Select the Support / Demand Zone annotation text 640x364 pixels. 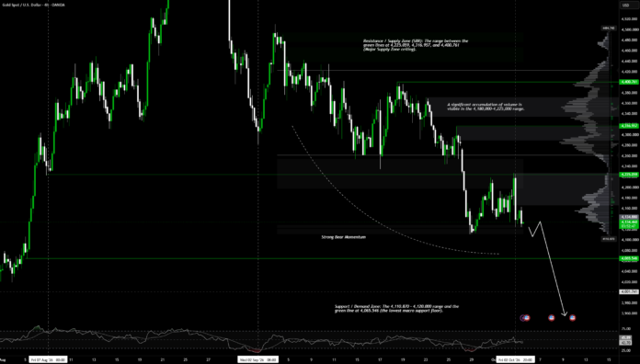click(x=397, y=309)
